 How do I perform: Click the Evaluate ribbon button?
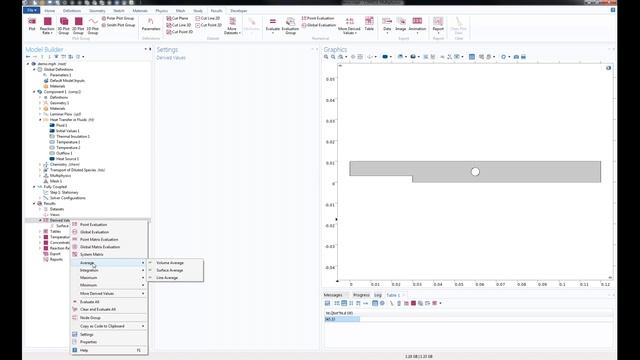(273, 25)
